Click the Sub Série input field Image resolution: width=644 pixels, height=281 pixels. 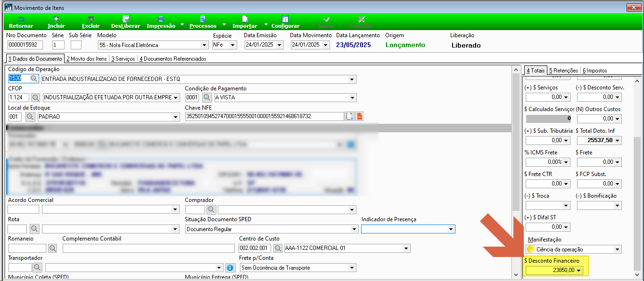76,45
